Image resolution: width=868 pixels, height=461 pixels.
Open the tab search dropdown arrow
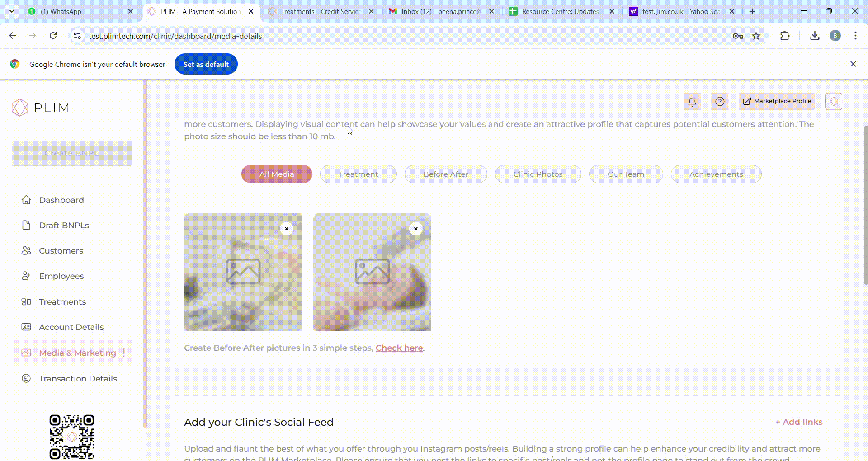coord(12,11)
